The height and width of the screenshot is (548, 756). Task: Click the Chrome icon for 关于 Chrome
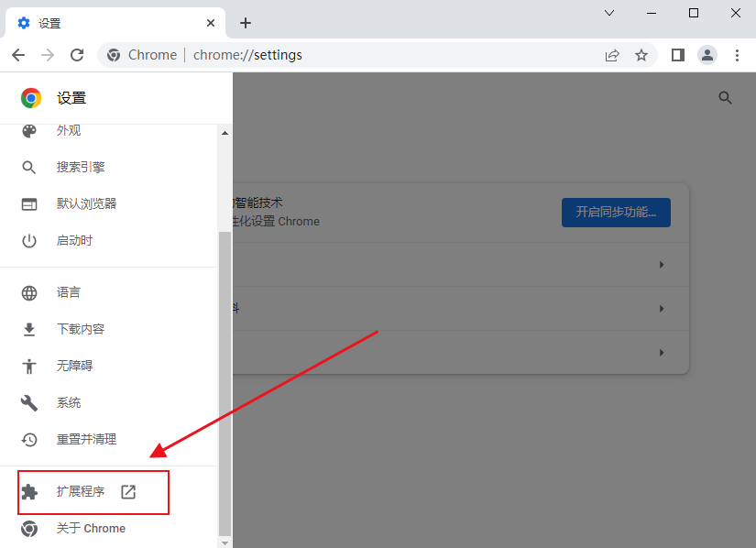click(29, 529)
